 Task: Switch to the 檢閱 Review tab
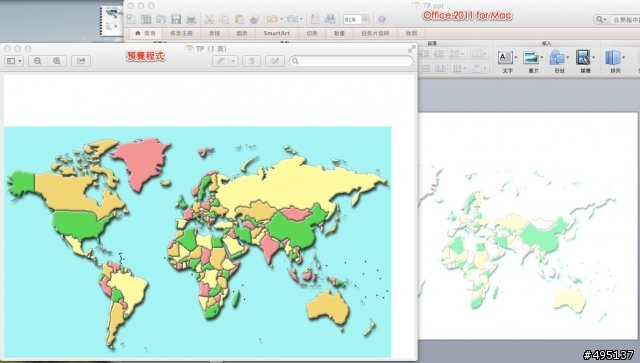411,33
